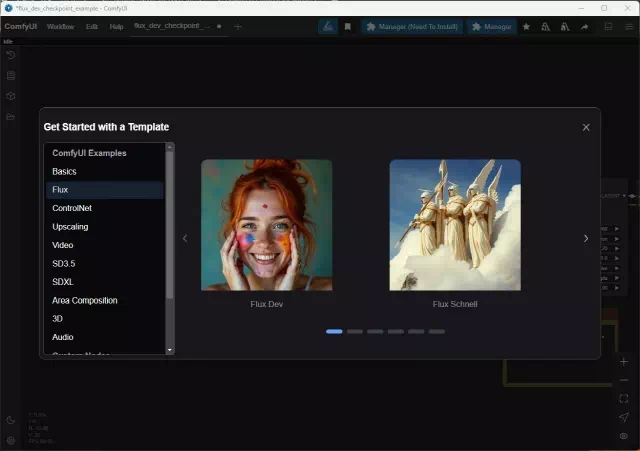640x451 pixels.
Task: Open the Flux Dev template thumbnail
Action: [x=266, y=225]
